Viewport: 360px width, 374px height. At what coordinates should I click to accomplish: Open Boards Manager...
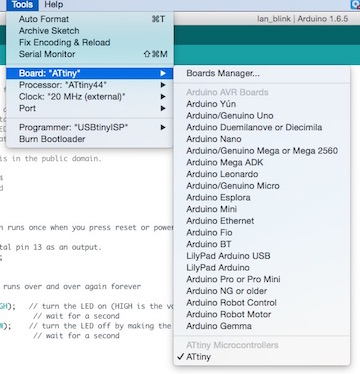tap(262, 73)
